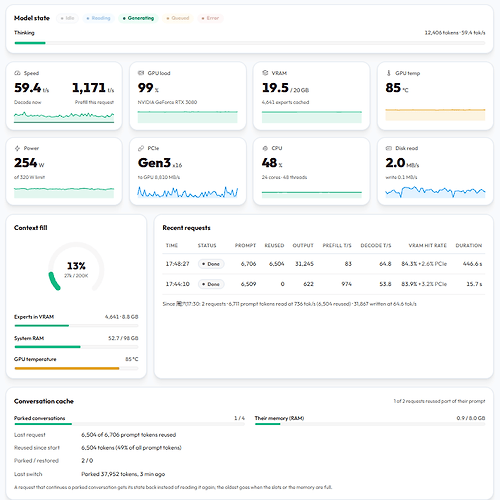
Task: Click the REUSED column header
Action: [x=274, y=246]
